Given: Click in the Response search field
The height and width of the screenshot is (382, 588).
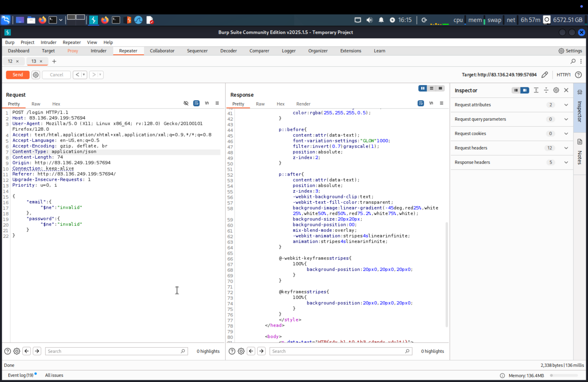Looking at the screenshot, I should (x=341, y=351).
